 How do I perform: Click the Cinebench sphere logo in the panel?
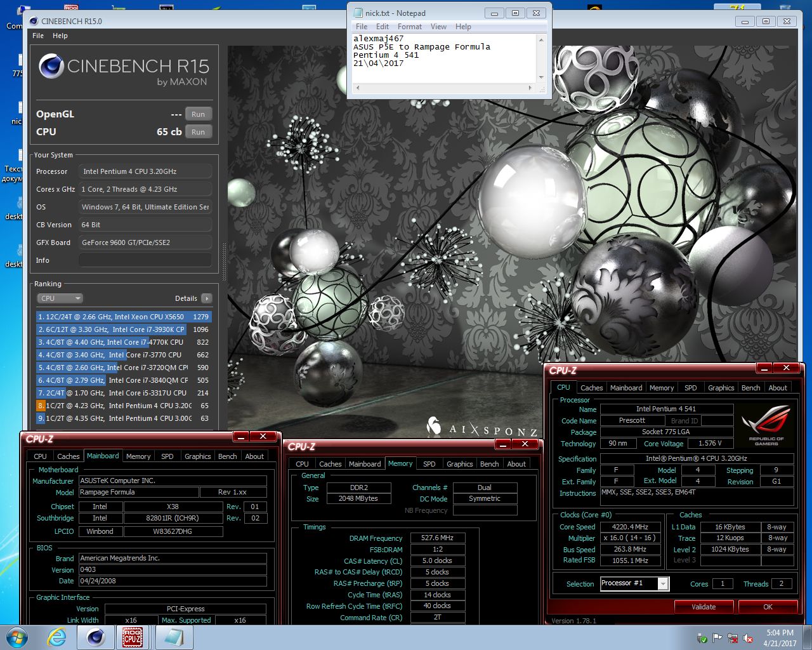[51, 66]
